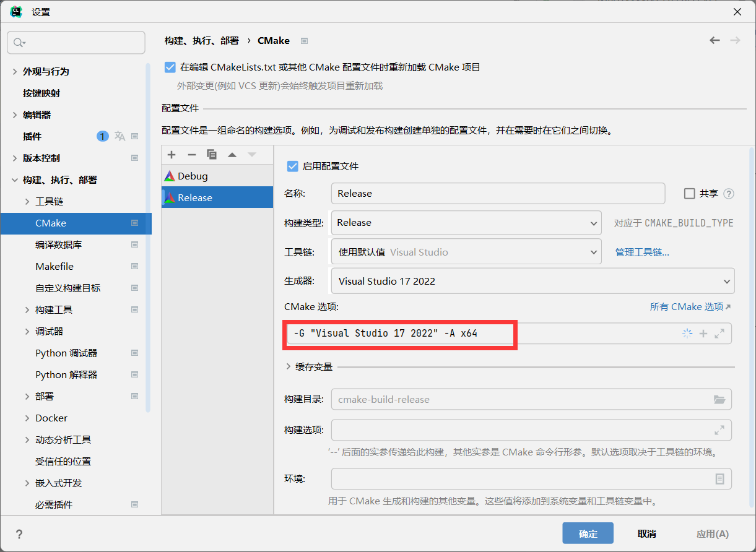Click the copy profile icon
The height and width of the screenshot is (552, 756).
(x=212, y=155)
